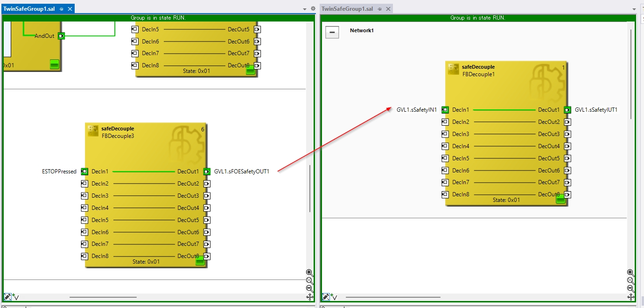This screenshot has height=308, width=644.
Task: Click horizontal scrollbar in left editor pane
Action: 103,297
